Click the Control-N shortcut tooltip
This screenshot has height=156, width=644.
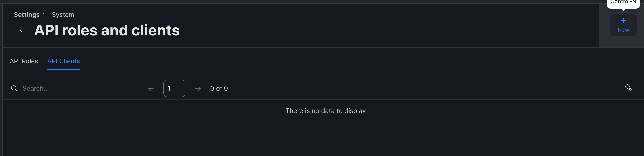click(x=623, y=3)
